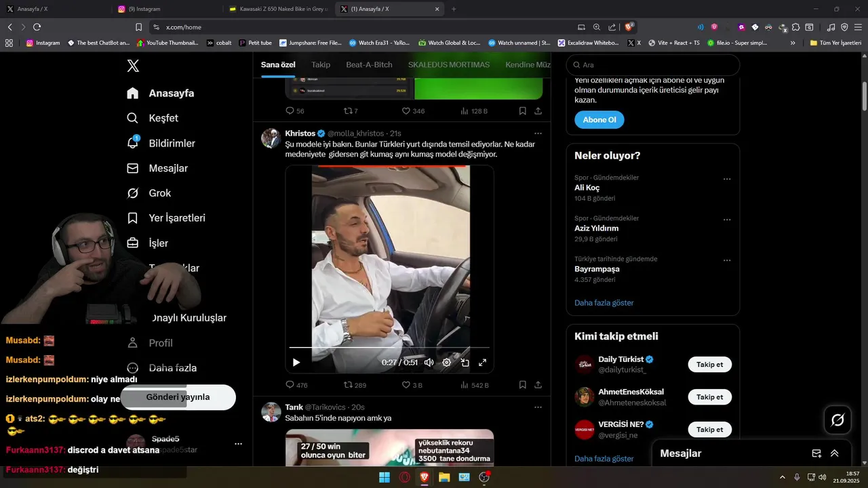This screenshot has height=488, width=868.
Task: Bookmark this page in the address bar
Action: tap(138, 27)
